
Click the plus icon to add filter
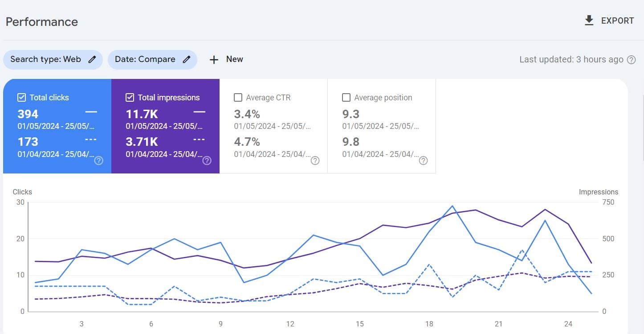214,60
